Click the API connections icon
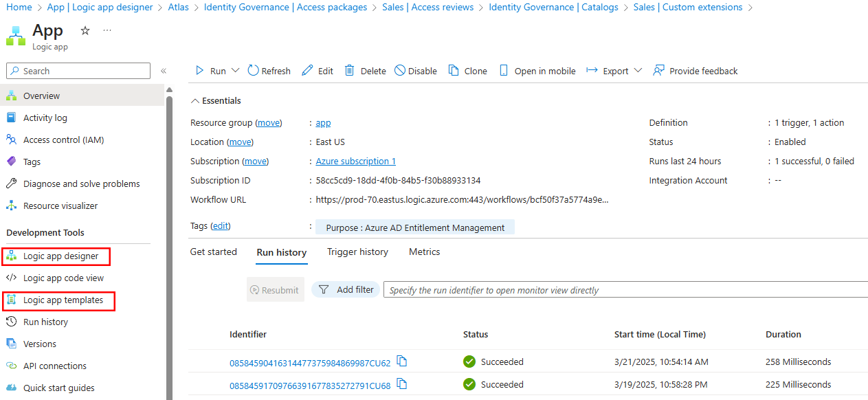The height and width of the screenshot is (400, 868). [x=11, y=366]
